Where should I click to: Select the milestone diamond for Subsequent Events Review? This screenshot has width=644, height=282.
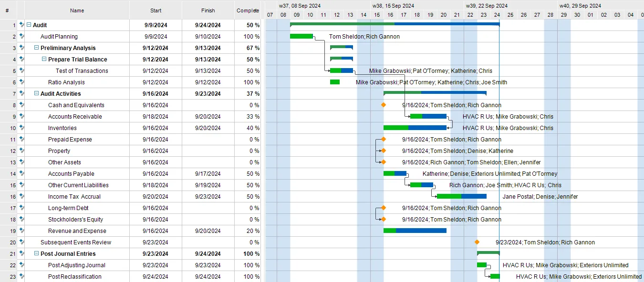pyautogui.click(x=477, y=242)
